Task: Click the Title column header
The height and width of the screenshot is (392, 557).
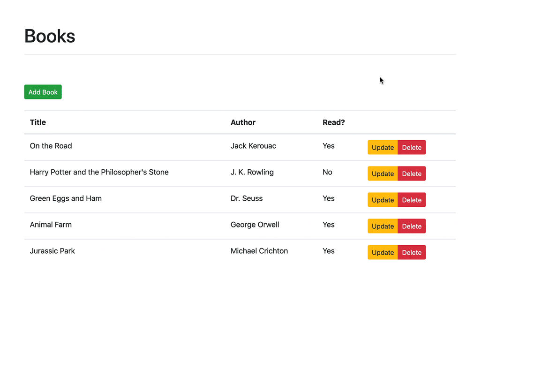Action: (x=38, y=122)
